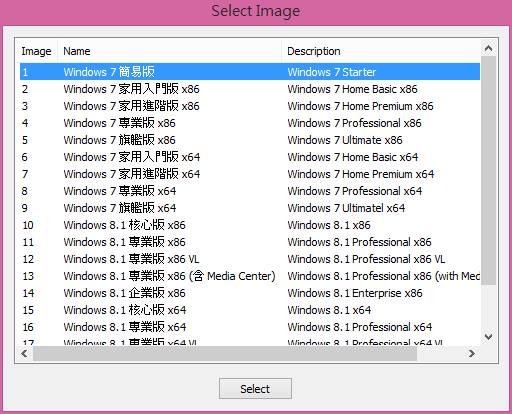The image size is (512, 414).
Task: Click description Windows 7 Professional x86
Action: (x=354, y=123)
